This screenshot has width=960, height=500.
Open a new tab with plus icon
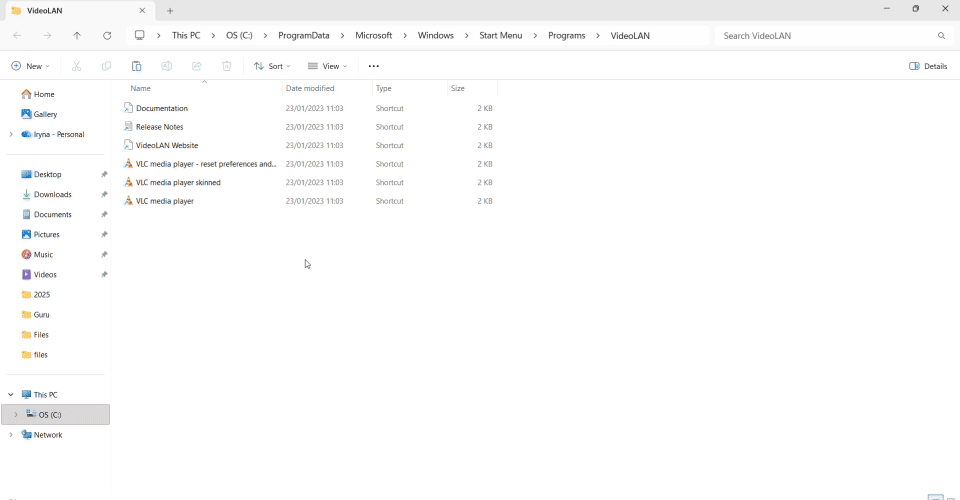click(170, 10)
